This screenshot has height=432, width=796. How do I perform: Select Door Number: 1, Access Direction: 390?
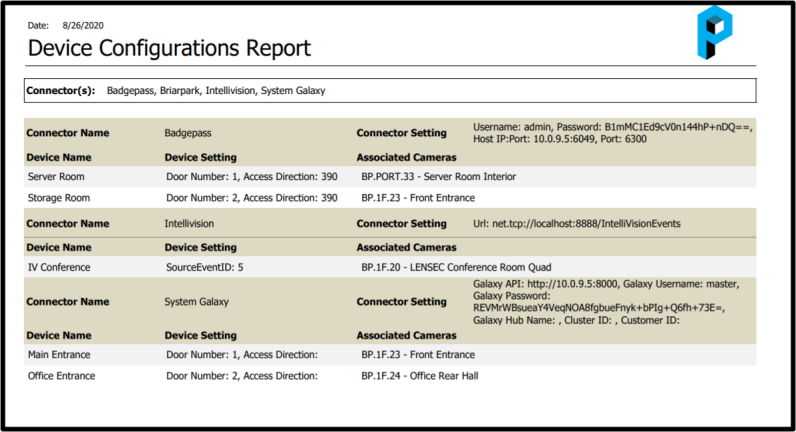click(x=252, y=177)
